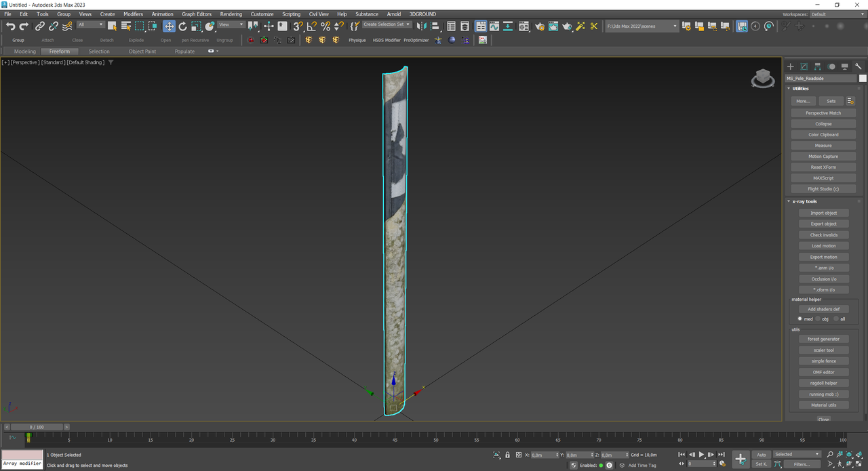This screenshot has height=471, width=868.
Task: Click the Reset XForm button
Action: coord(823,167)
